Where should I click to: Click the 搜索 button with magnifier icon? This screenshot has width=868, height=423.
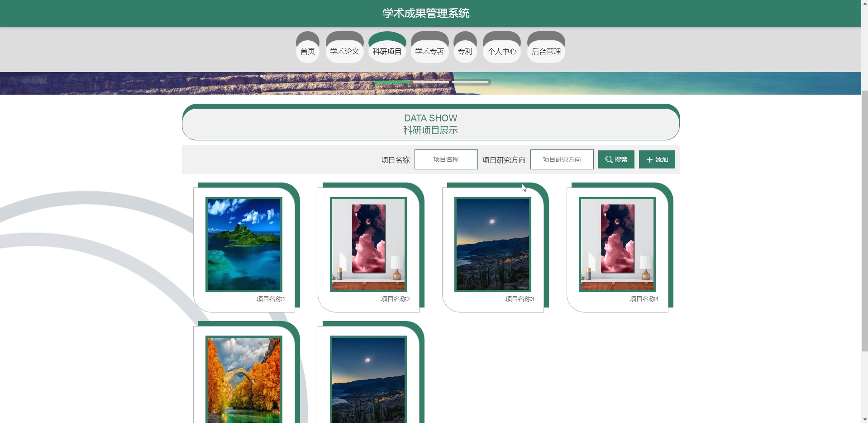(616, 159)
